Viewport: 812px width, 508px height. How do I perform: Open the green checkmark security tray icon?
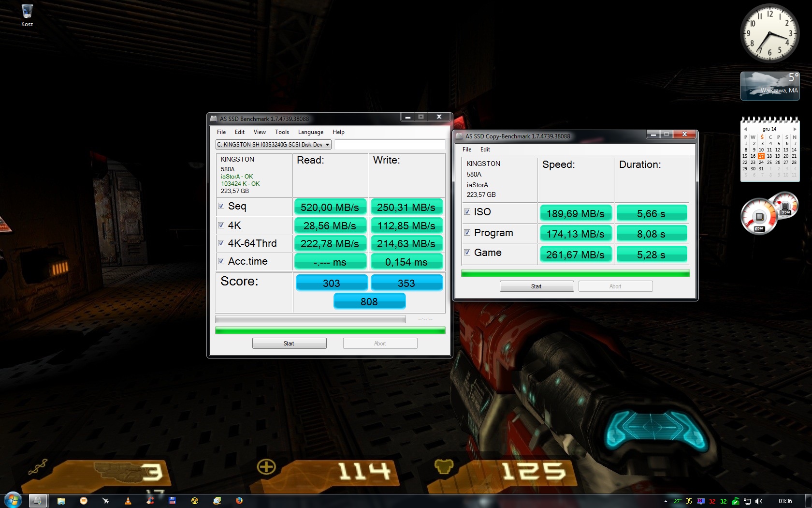735,501
